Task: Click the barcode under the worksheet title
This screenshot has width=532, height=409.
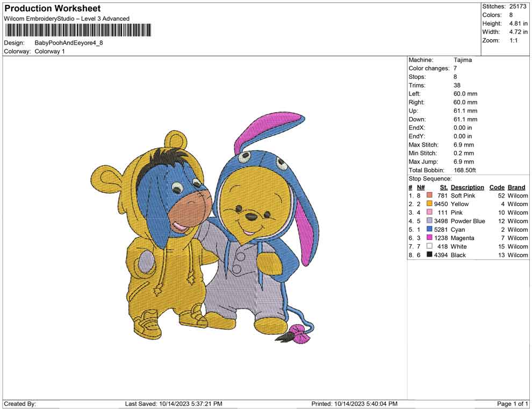Action: 77,30
